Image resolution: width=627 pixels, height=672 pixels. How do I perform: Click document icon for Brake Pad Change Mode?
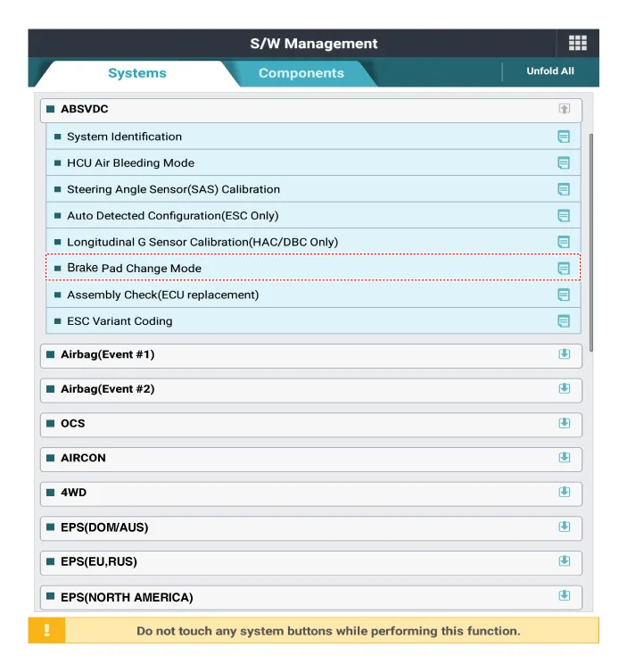tap(563, 269)
